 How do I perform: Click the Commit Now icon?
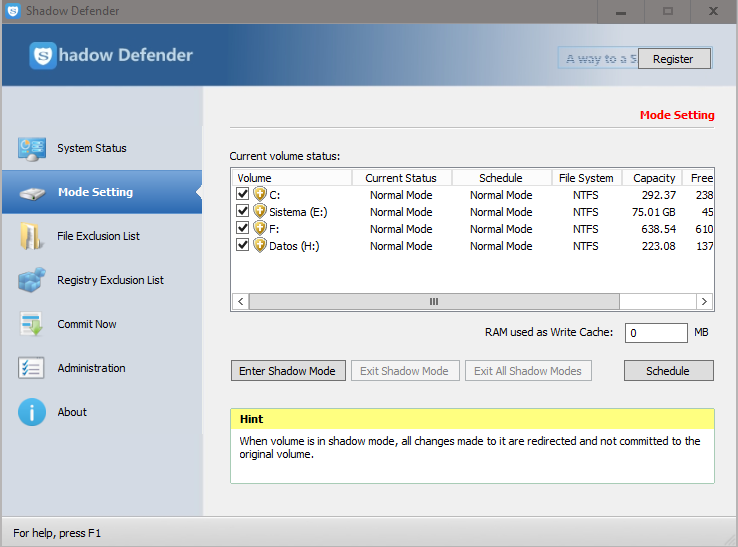31,325
